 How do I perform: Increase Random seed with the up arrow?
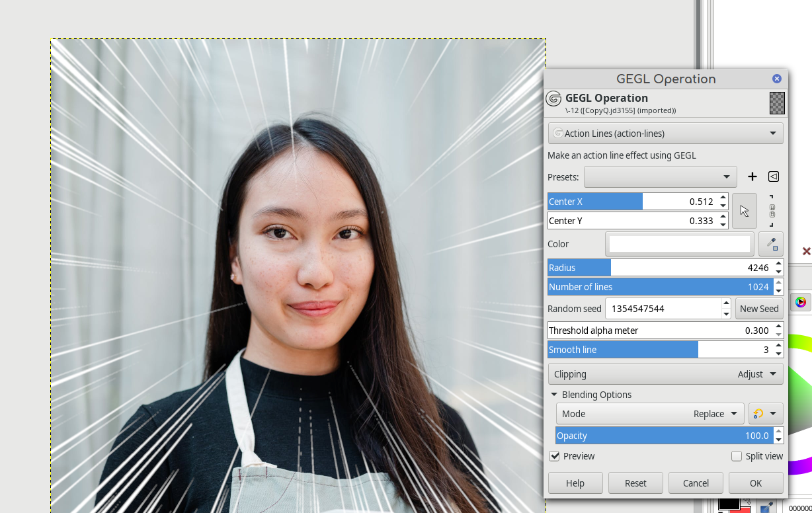[726, 303]
